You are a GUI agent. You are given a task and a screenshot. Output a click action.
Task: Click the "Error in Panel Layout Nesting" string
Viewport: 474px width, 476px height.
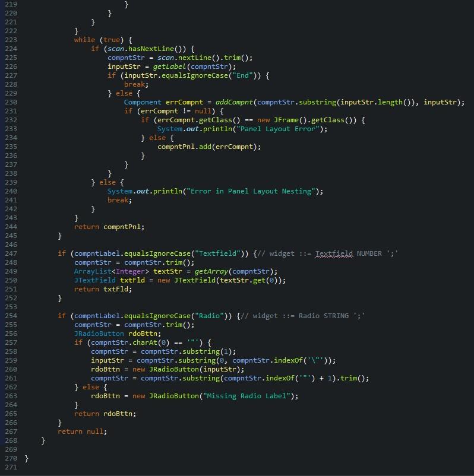(x=251, y=191)
